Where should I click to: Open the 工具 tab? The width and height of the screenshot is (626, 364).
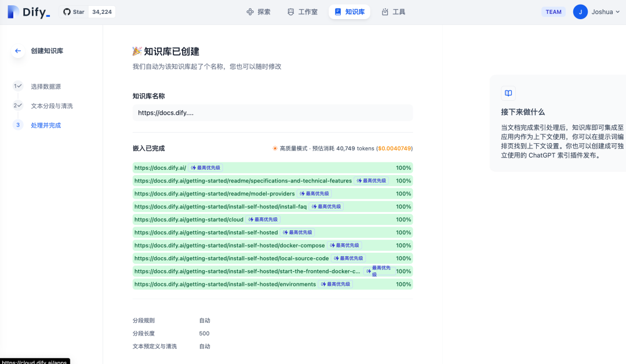(x=393, y=11)
